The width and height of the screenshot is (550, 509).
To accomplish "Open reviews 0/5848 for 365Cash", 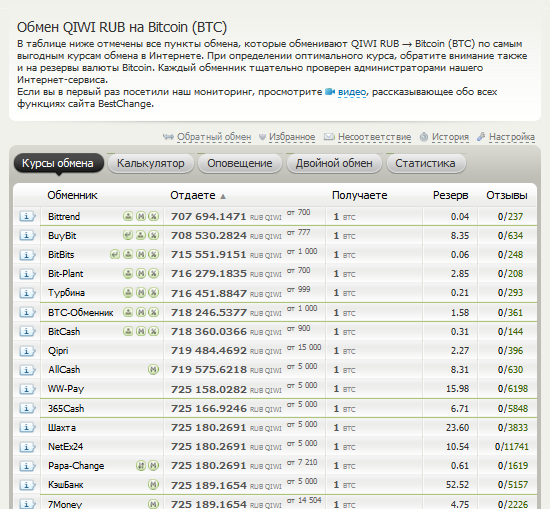I will (513, 408).
